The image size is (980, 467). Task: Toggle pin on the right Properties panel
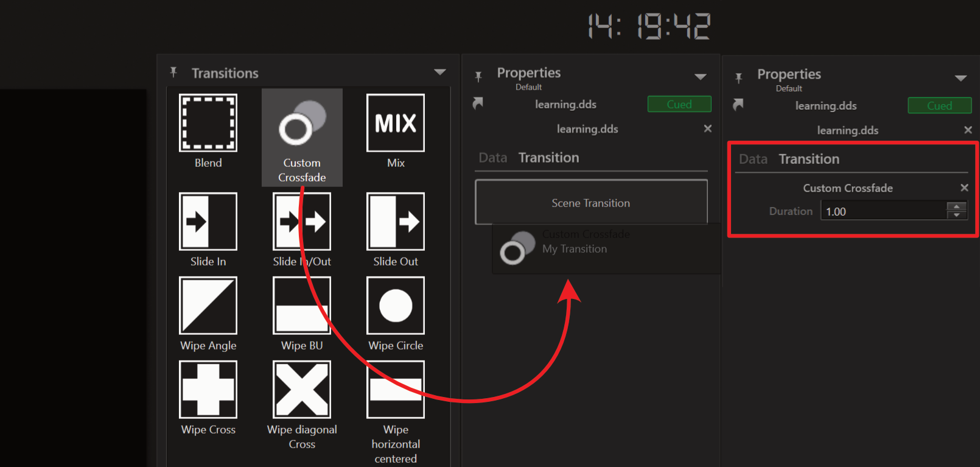[x=738, y=78]
